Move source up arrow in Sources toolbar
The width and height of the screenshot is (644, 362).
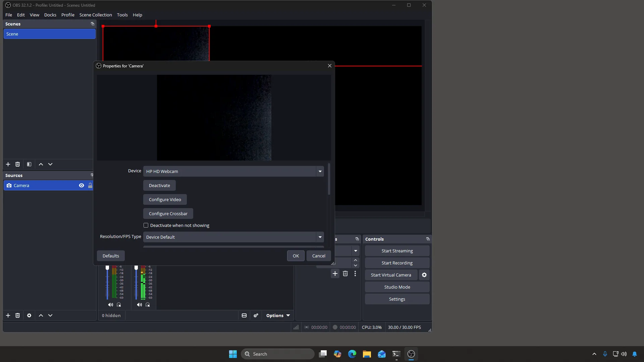click(41, 315)
